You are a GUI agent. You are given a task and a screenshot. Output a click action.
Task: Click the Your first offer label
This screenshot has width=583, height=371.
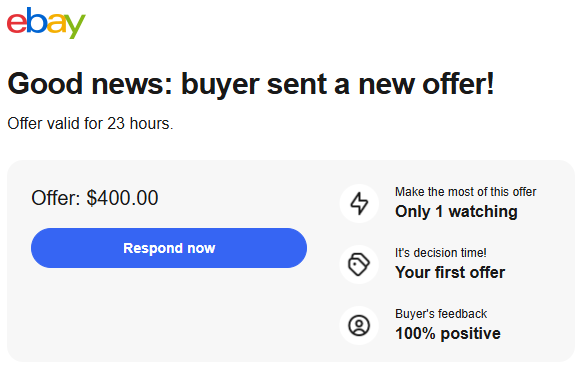(450, 272)
